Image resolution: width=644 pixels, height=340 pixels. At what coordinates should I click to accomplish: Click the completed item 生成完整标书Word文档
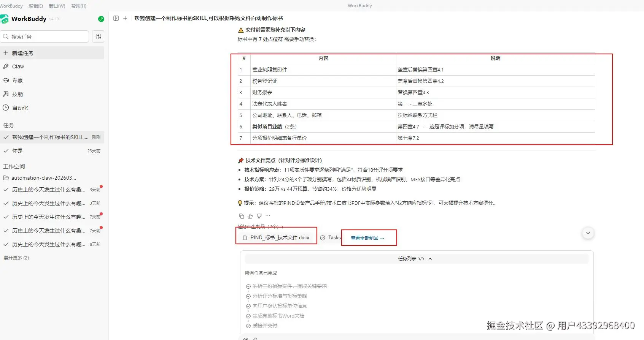(x=278, y=316)
